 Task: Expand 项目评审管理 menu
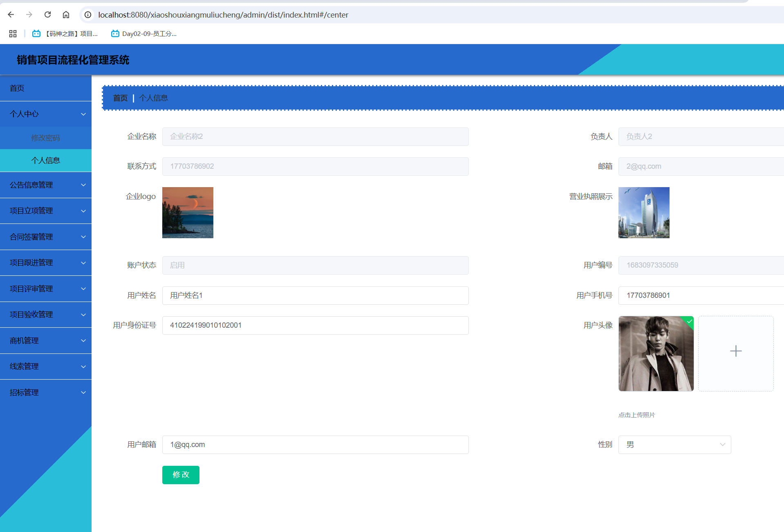tap(46, 289)
